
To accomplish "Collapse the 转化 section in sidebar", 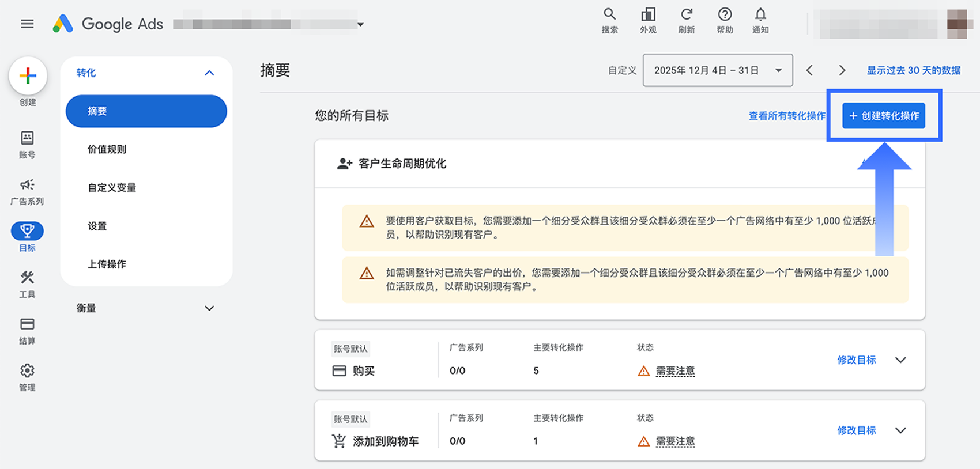I will [209, 73].
